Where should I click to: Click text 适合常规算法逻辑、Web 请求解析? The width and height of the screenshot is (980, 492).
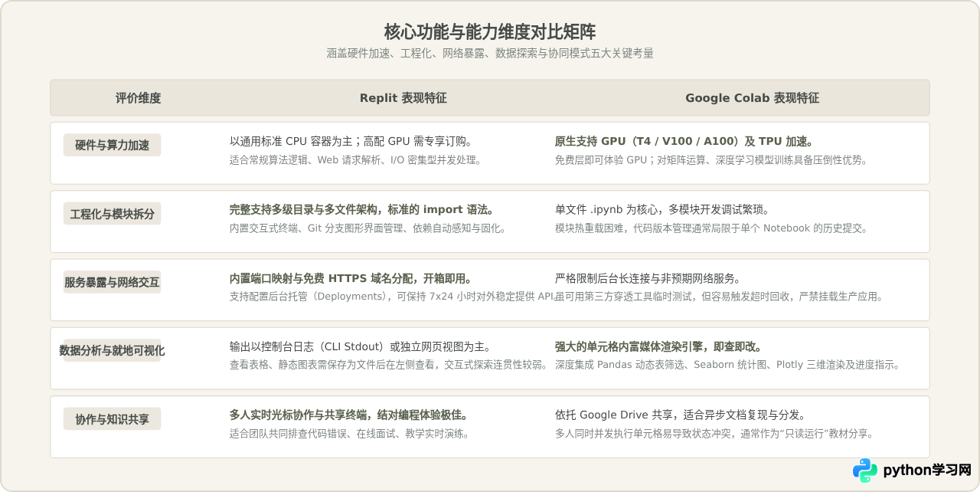click(322, 160)
